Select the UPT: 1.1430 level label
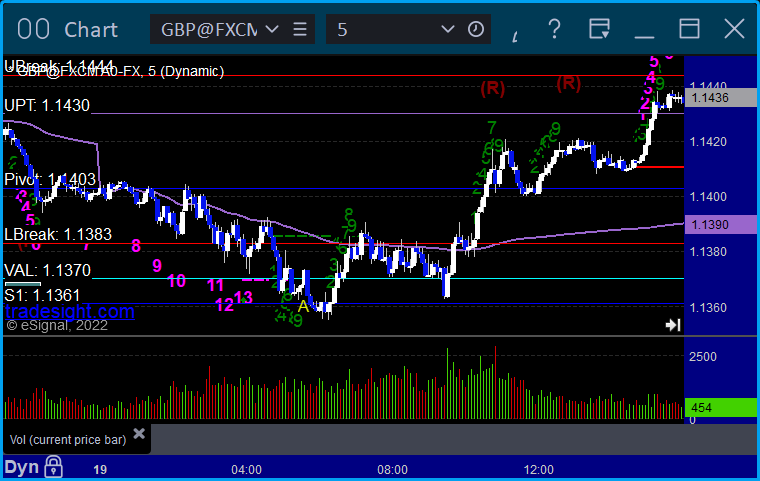 (x=47, y=105)
